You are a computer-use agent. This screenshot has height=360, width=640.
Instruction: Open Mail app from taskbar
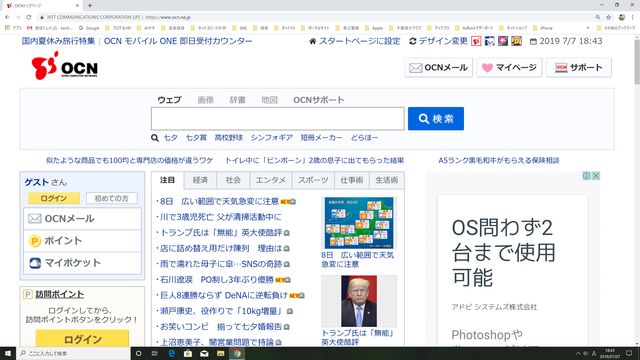coord(204,353)
